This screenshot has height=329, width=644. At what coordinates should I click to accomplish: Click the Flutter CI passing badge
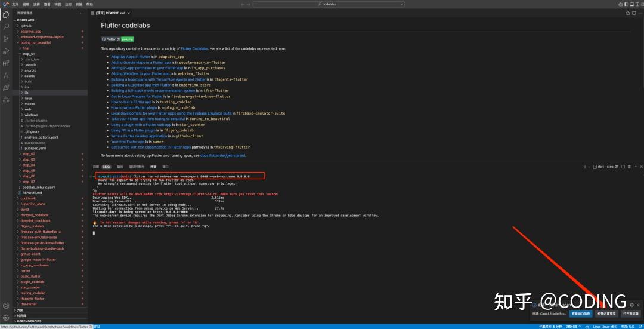pyautogui.click(x=117, y=39)
